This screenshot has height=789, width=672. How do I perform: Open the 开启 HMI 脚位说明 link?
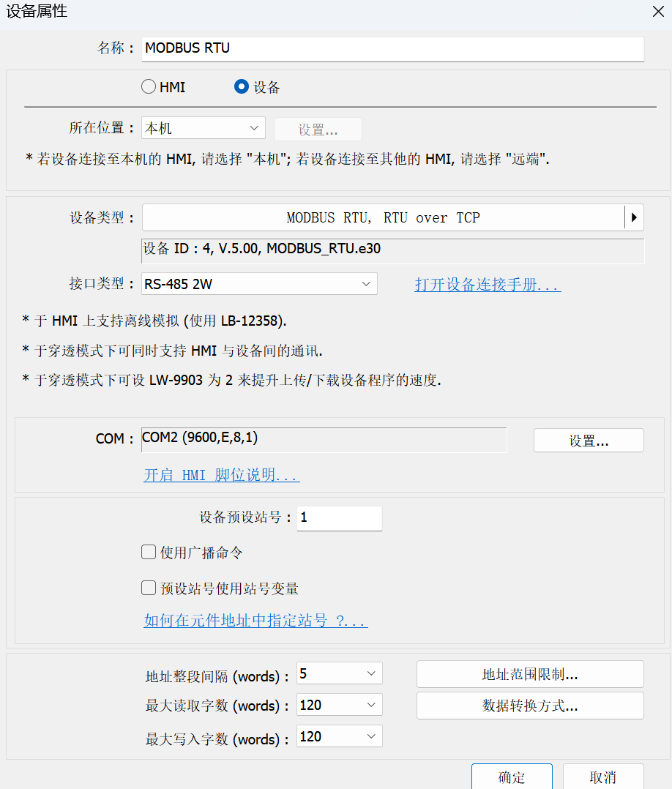[x=221, y=475]
